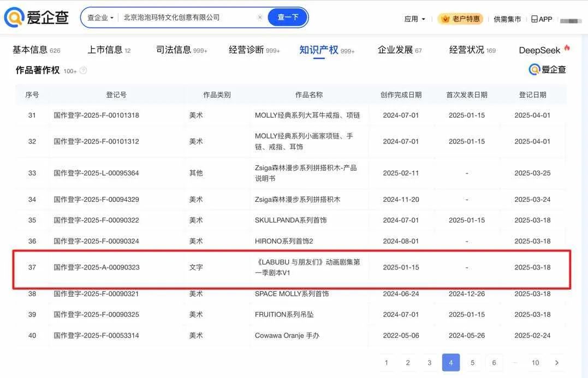Open the 司法信息 tab
Viewport: 588px width, 378px height.
click(x=181, y=50)
